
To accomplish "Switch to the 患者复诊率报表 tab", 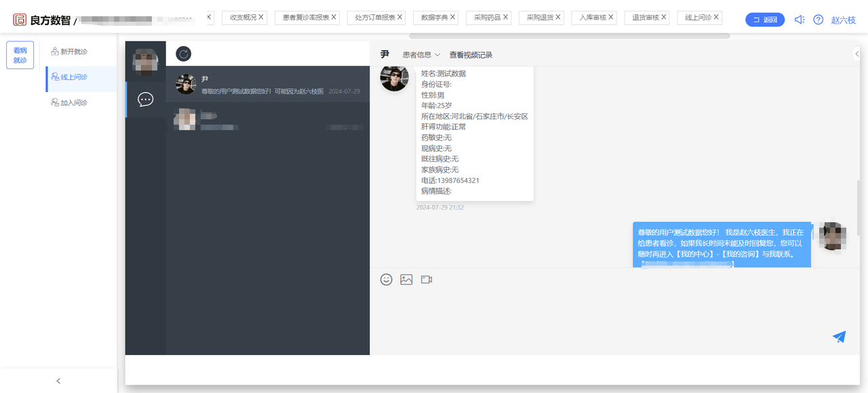I will [306, 18].
